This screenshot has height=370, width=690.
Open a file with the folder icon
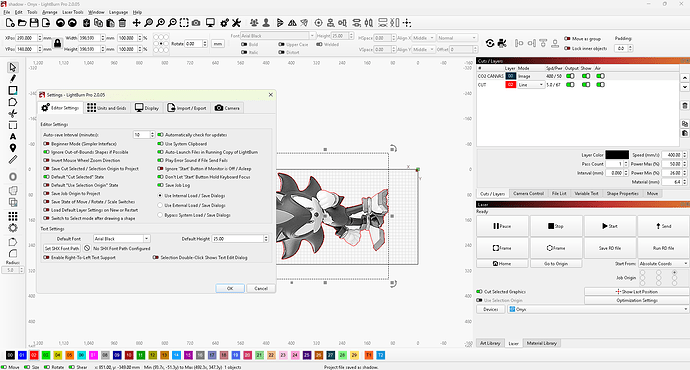point(22,23)
